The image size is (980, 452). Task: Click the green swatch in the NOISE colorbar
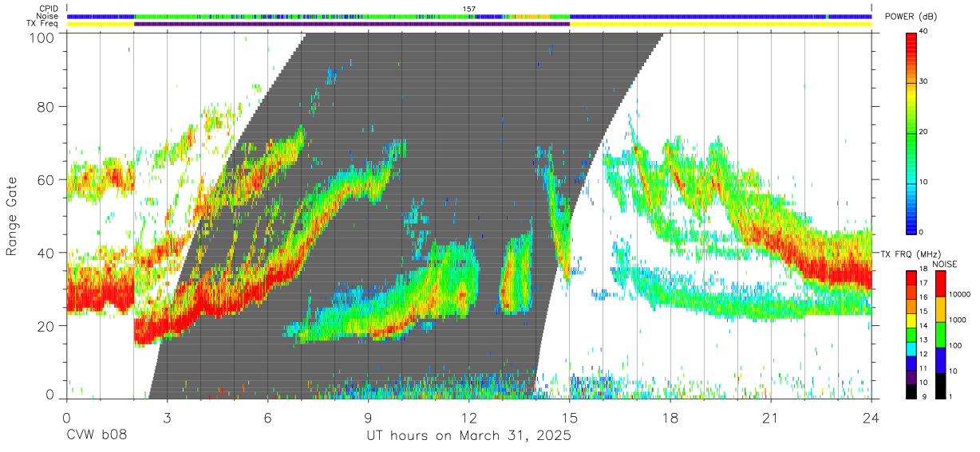click(941, 334)
